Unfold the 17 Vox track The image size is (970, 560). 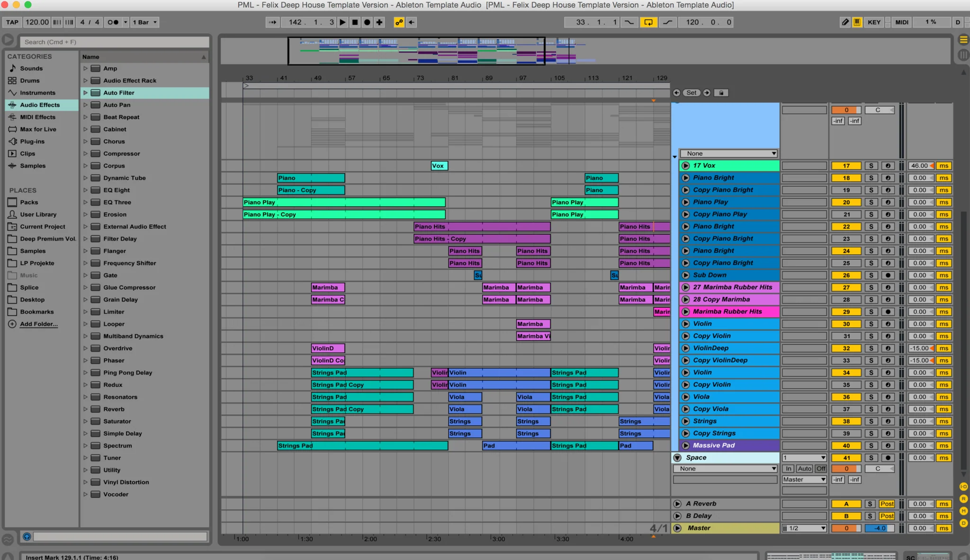click(685, 166)
